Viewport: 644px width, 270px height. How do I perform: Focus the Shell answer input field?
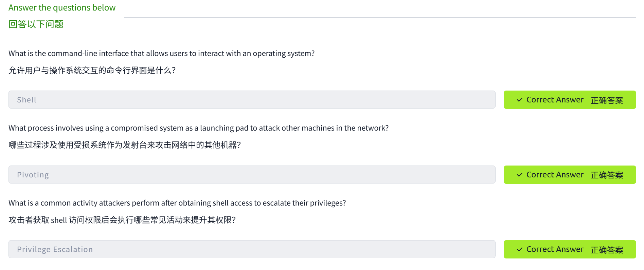click(252, 100)
